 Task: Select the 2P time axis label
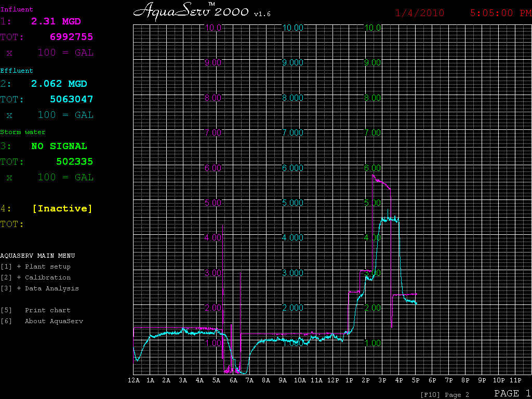coord(366,380)
